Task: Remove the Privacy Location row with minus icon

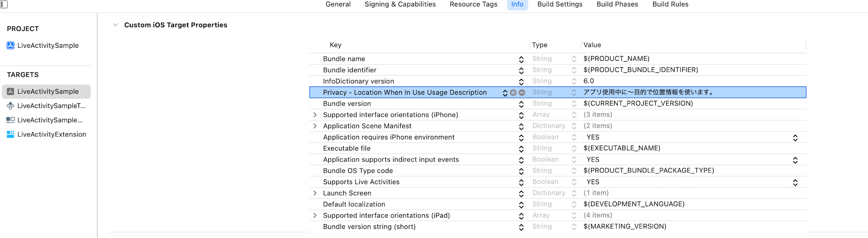Action: [522, 93]
